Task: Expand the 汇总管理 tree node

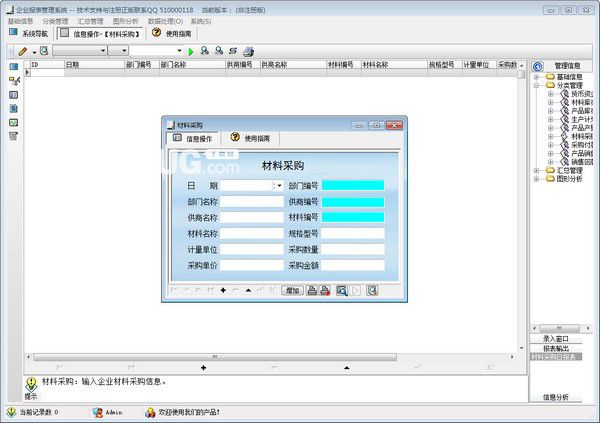Action: 536,170
